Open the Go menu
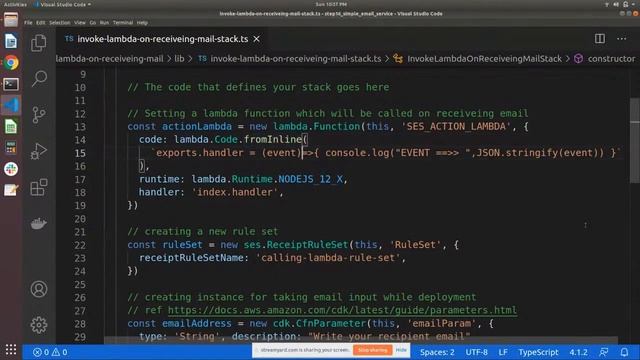 point(93,23)
